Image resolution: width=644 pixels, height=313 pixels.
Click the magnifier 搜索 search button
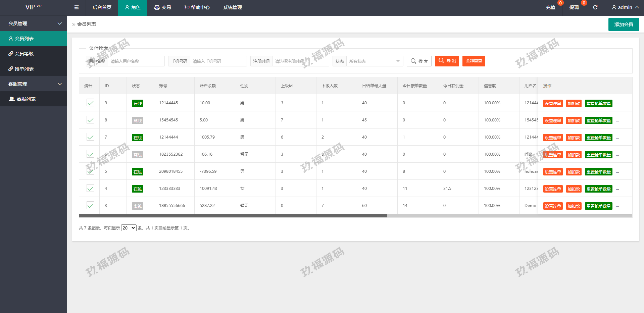[419, 61]
